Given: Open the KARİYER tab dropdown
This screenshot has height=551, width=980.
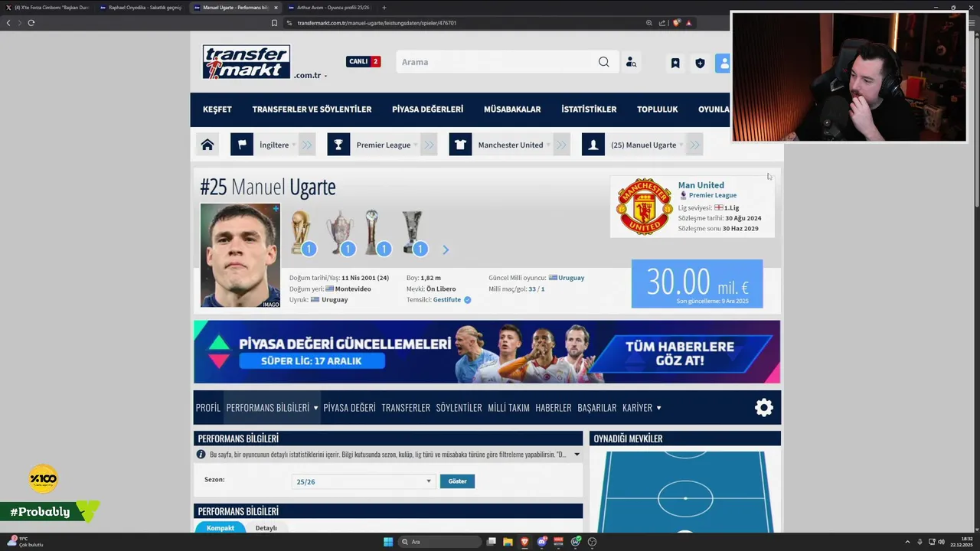Looking at the screenshot, I should point(642,408).
